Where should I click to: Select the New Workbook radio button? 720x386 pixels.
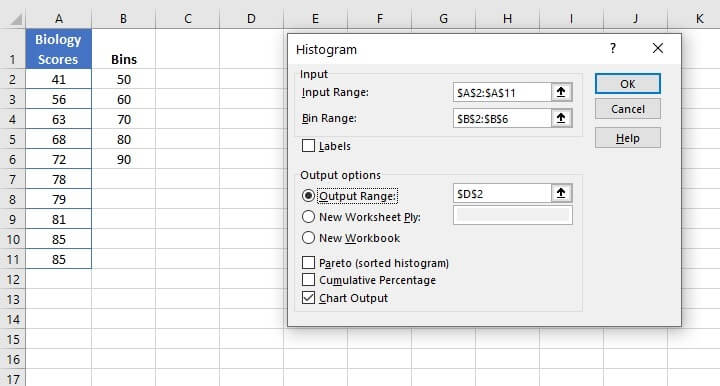309,238
